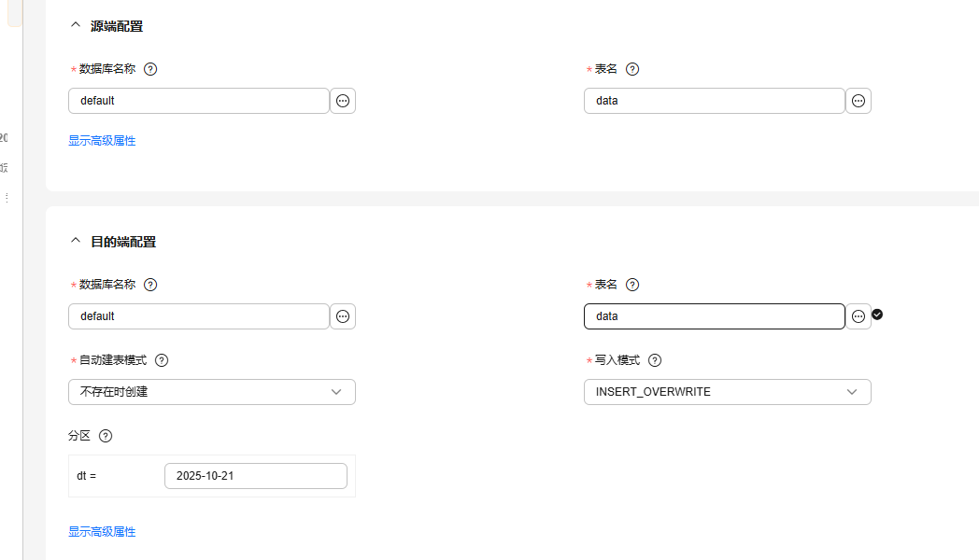Click help icon next to source 数据库名称

pyautogui.click(x=150, y=69)
